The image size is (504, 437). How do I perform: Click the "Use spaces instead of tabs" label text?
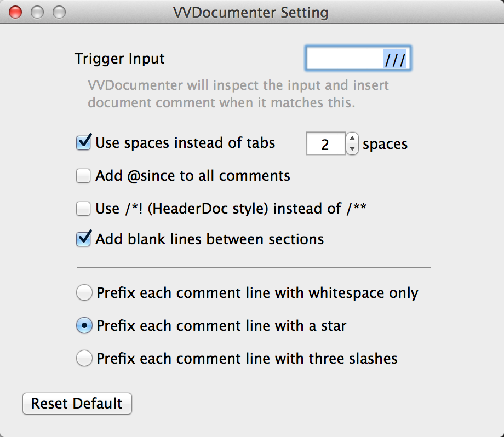tap(185, 143)
